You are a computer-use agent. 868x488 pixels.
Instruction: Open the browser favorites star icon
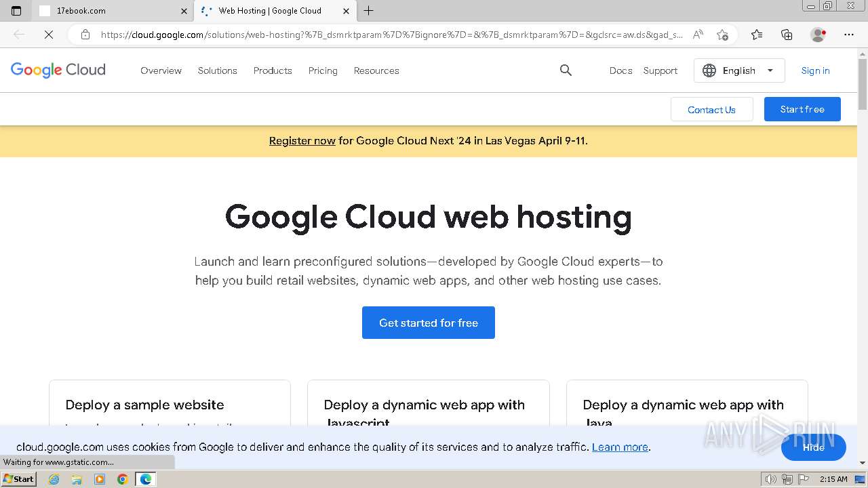tap(757, 35)
